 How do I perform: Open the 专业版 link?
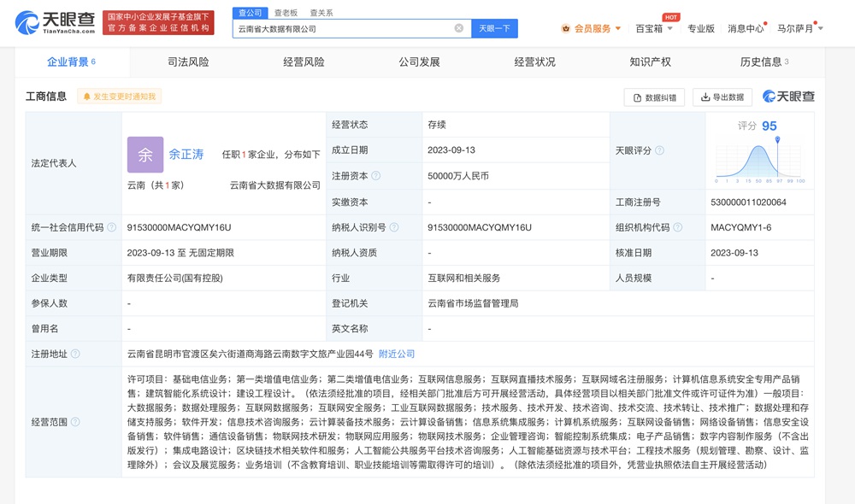(x=701, y=28)
